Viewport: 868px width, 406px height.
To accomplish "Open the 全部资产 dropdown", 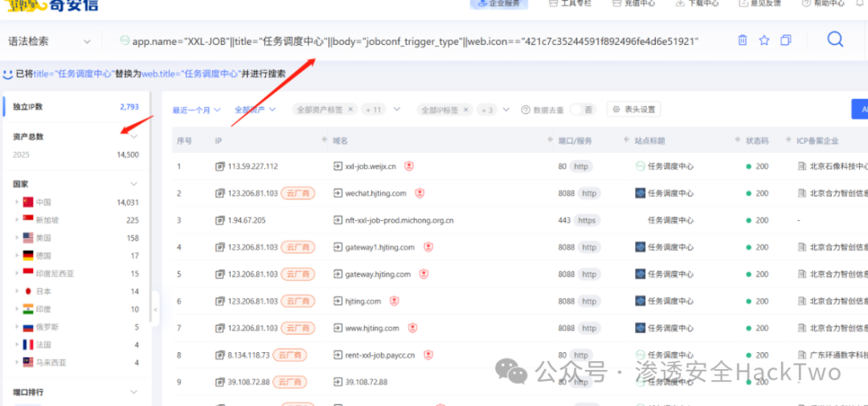I will 256,109.
